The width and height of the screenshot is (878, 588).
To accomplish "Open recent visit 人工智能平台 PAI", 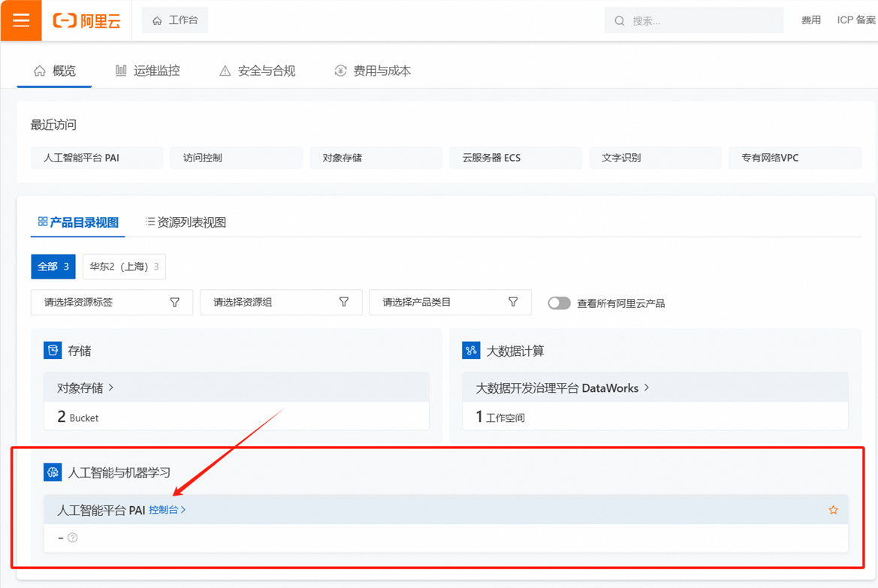I will pyautogui.click(x=97, y=158).
